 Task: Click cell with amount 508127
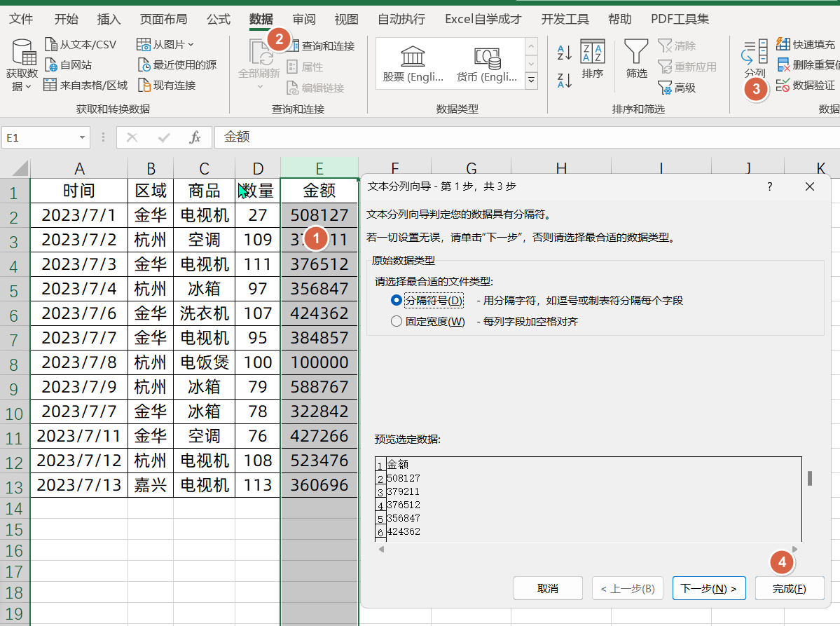pos(319,215)
